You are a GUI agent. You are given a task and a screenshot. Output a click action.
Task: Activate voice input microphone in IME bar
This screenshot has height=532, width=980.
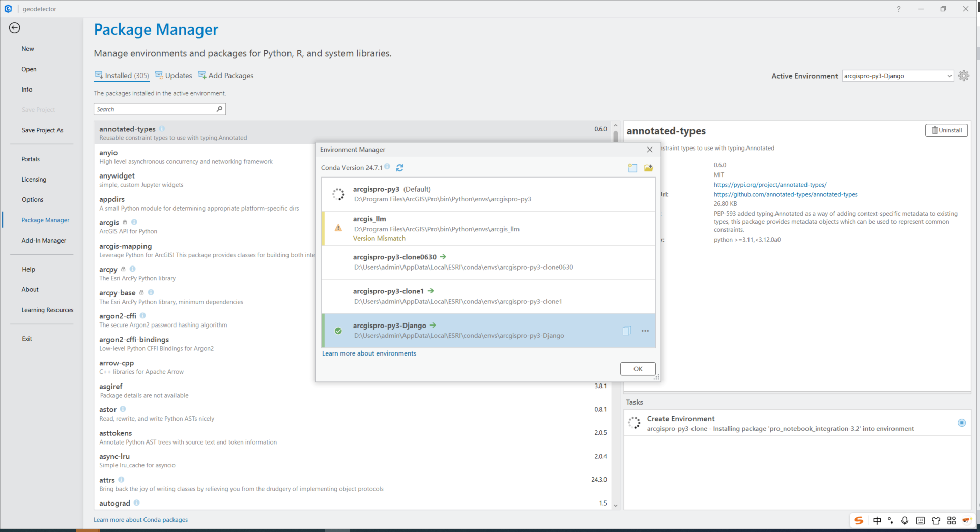(905, 520)
